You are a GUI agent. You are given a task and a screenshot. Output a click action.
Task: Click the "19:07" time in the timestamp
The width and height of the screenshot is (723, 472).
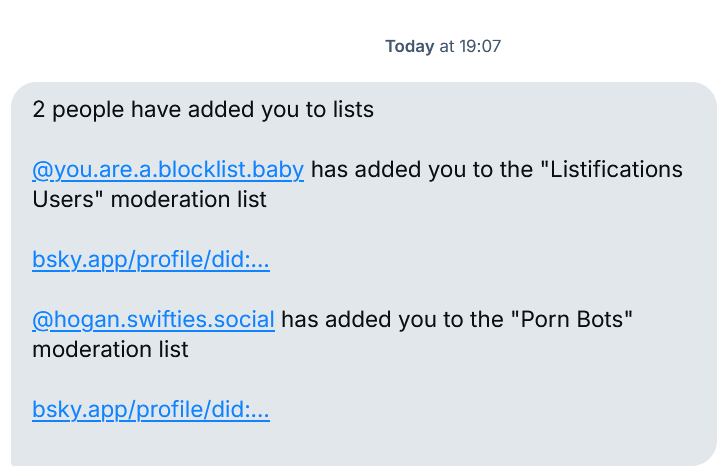click(x=480, y=46)
